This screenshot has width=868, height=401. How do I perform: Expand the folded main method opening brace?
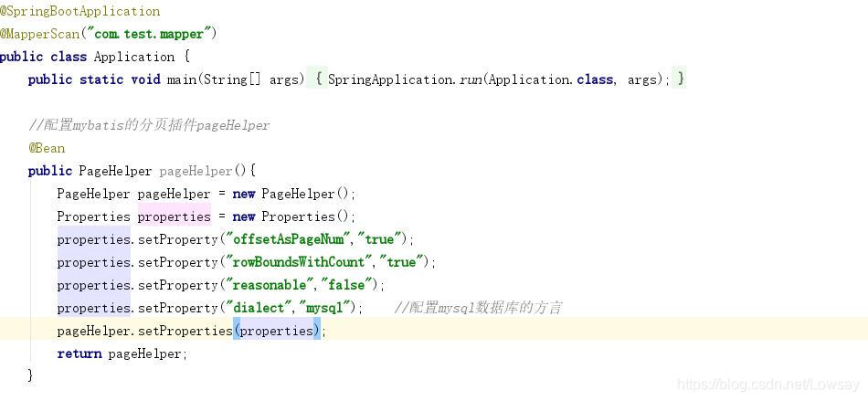pos(319,79)
